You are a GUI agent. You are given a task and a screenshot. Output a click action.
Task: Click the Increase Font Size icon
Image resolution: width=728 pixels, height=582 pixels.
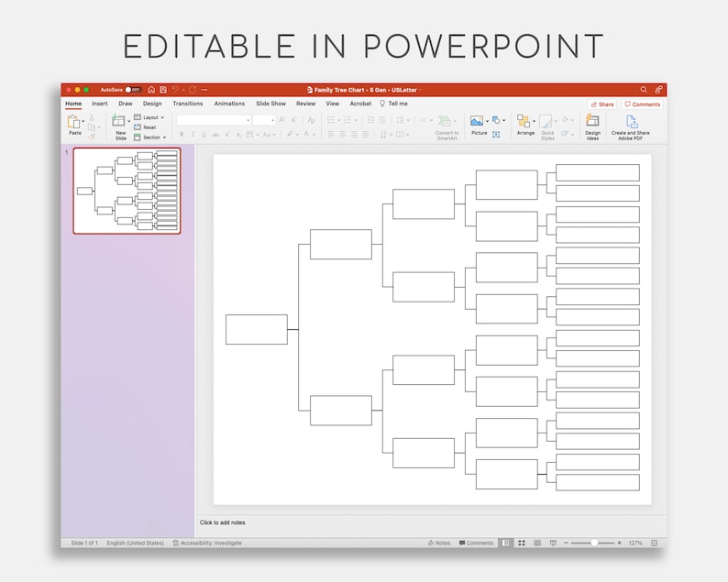tap(281, 120)
